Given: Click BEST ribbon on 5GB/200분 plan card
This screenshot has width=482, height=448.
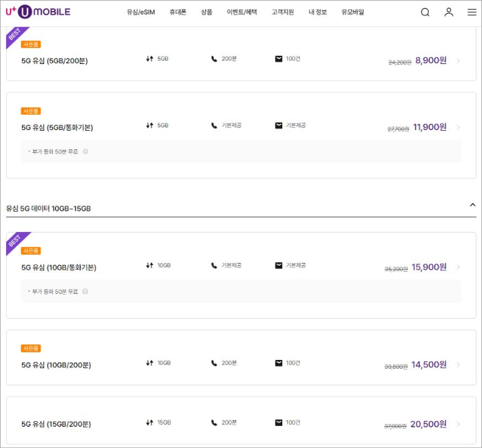Looking at the screenshot, I should click(x=14, y=35).
